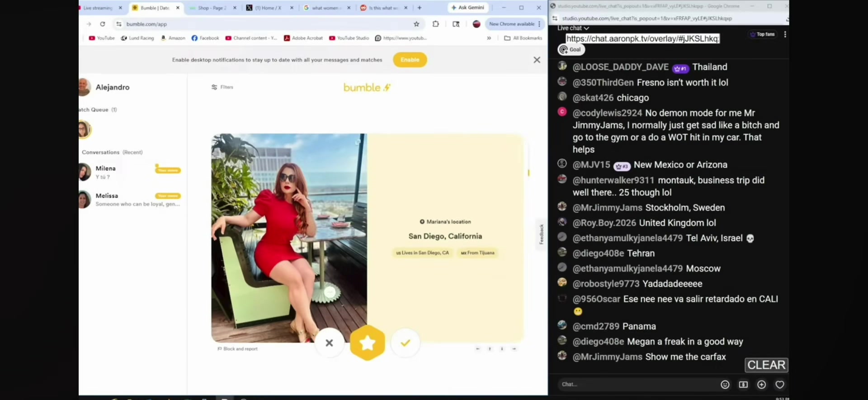Close the Shop - Page 2 tab
Screen dimensions: 868x400
235,8
